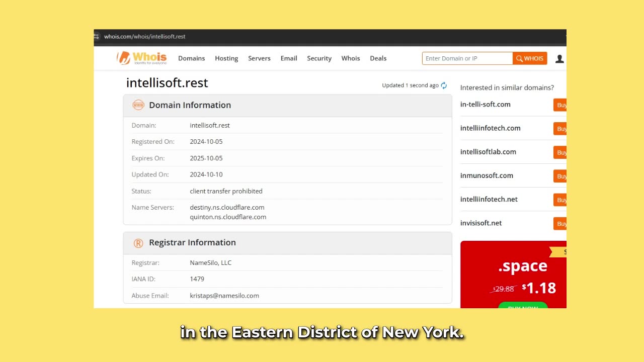Open the Servers menu
The image size is (644, 362).
point(259,58)
